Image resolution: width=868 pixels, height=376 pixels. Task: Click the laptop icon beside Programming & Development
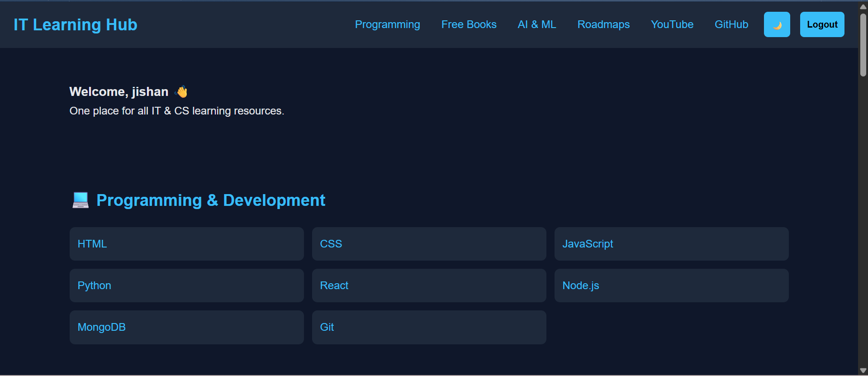pos(81,200)
